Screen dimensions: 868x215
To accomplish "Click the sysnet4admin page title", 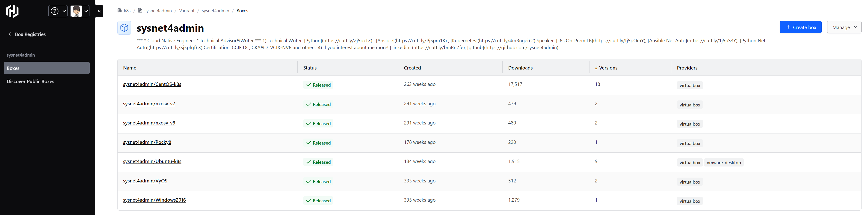I will (170, 28).
